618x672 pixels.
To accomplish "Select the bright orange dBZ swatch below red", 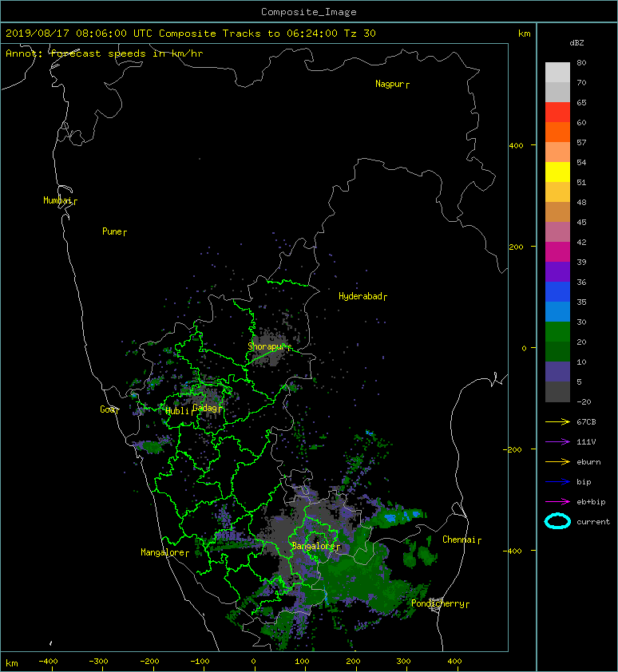I will point(557,132).
